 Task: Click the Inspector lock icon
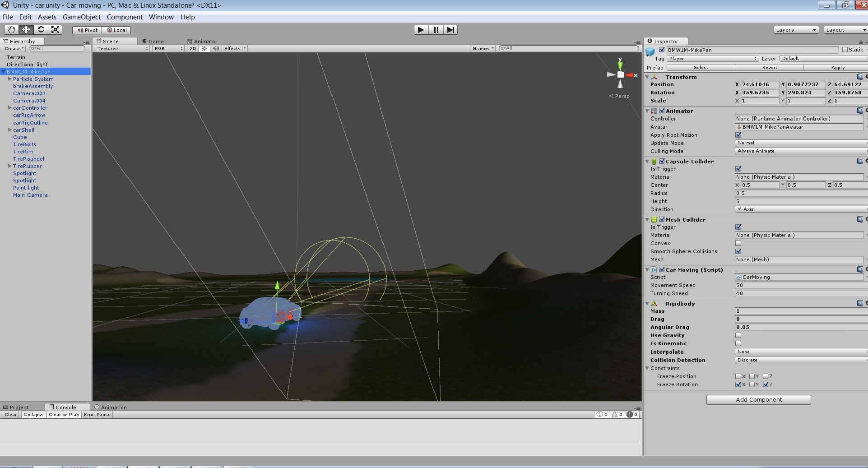click(x=861, y=42)
